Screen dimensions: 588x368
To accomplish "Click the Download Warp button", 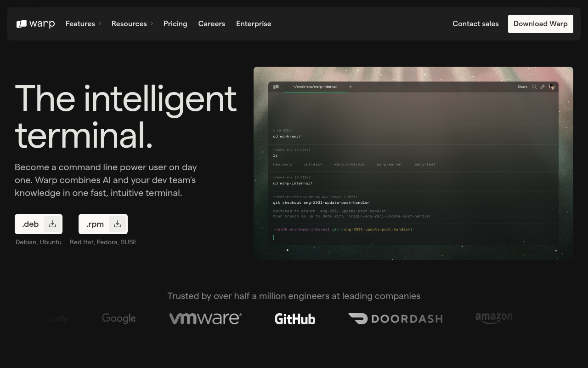I will tap(540, 23).
